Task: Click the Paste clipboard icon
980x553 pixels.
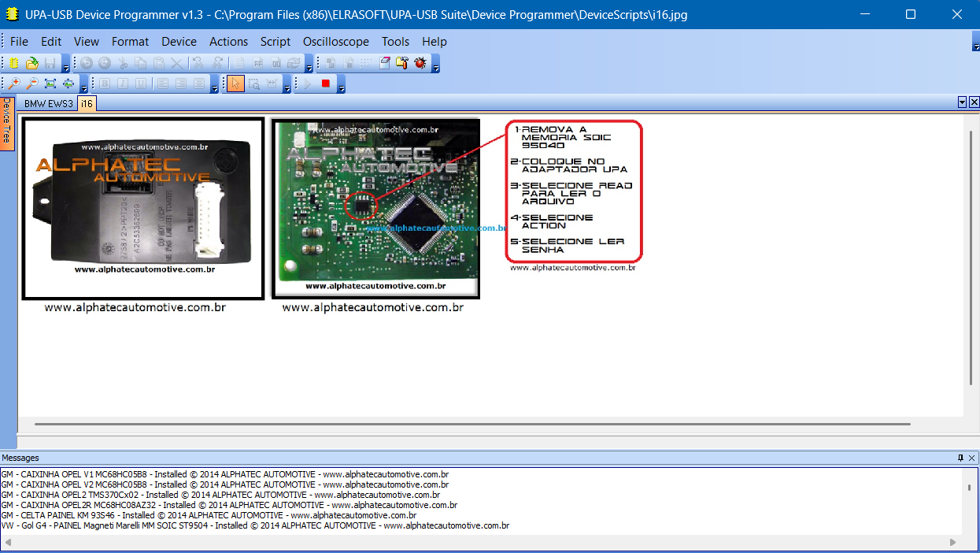Action: 159,63
